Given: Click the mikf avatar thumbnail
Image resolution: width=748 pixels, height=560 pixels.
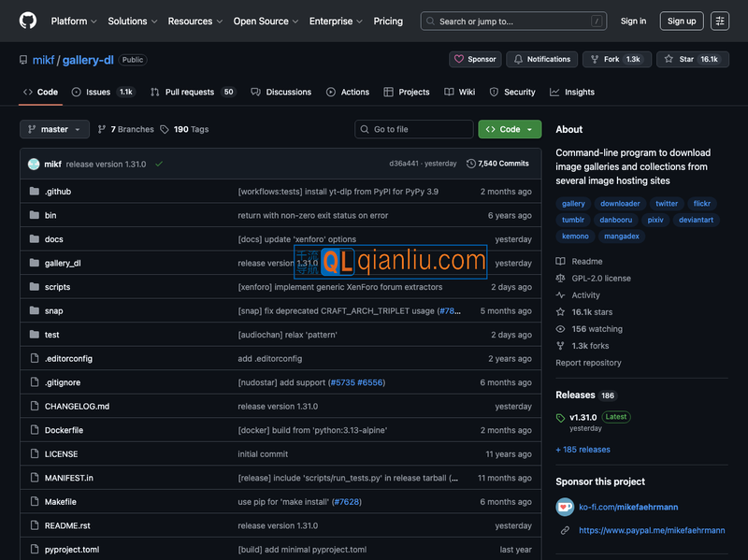Looking at the screenshot, I should point(34,164).
